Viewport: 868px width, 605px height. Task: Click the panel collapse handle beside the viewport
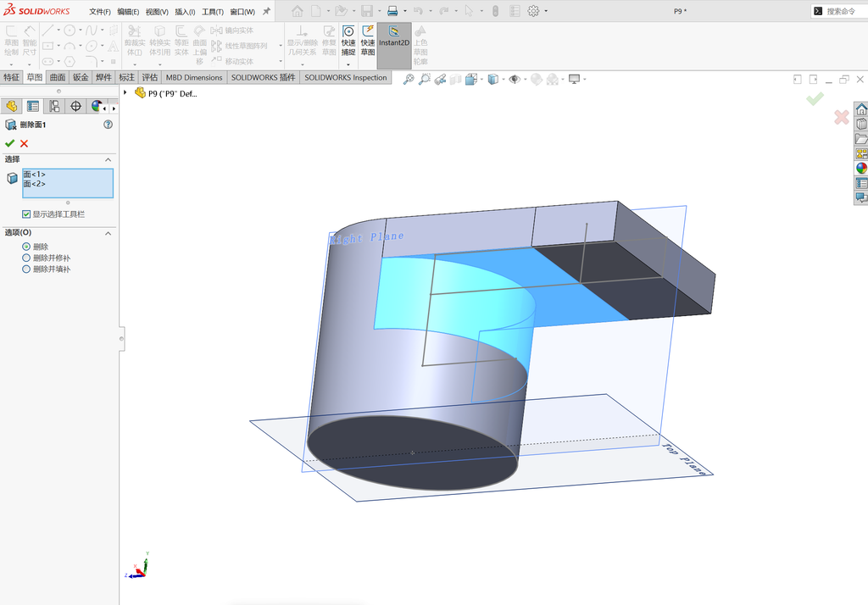click(121, 338)
